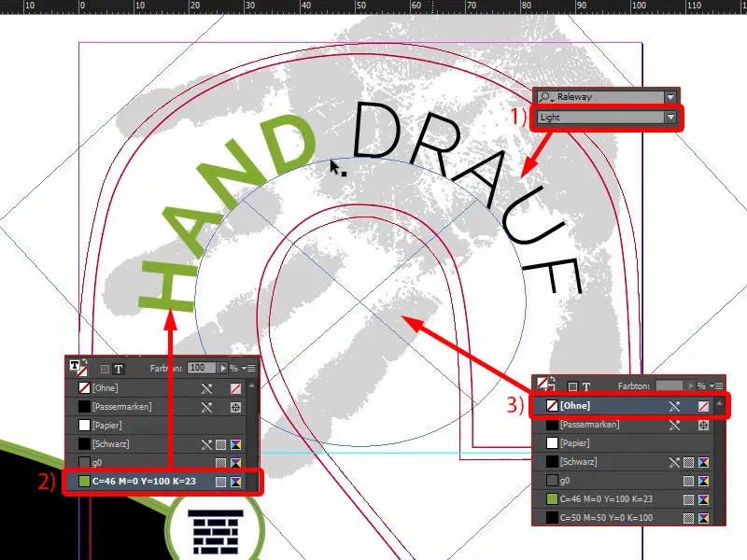747x560 pixels.
Task: Click the Farbton value field showing 100
Action: (x=202, y=368)
